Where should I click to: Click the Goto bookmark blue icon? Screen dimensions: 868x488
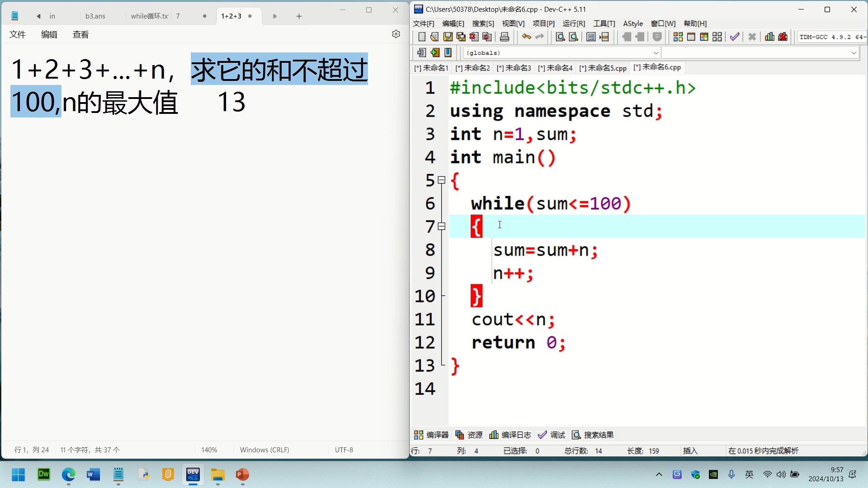tap(448, 53)
